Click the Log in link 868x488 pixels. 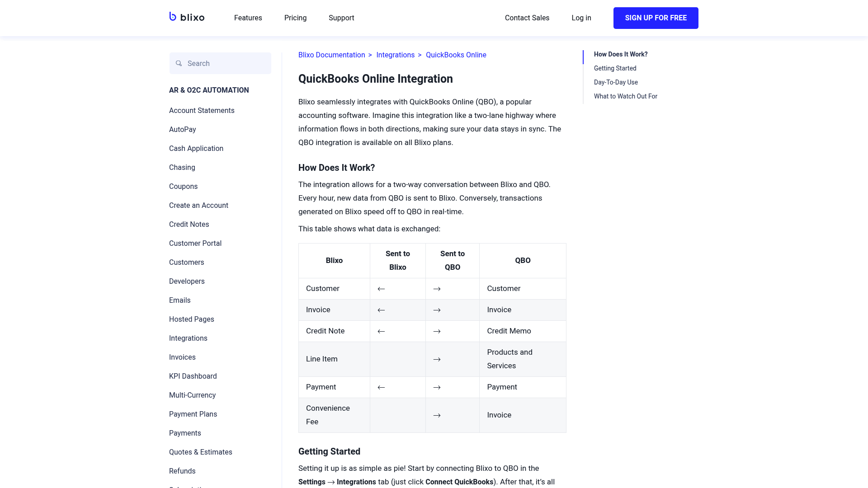pos(581,18)
